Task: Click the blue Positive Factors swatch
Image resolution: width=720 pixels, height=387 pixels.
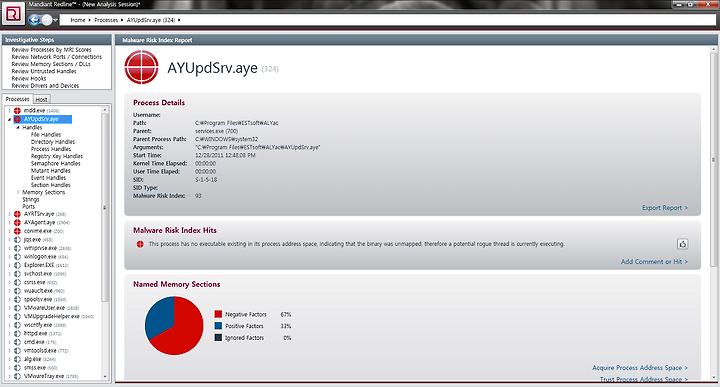Action: (218, 326)
